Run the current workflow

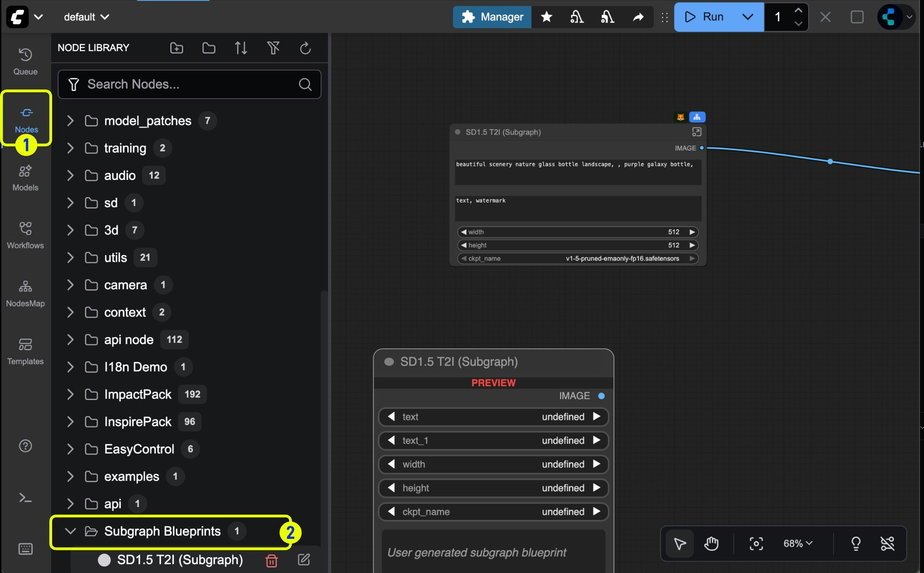click(x=705, y=17)
